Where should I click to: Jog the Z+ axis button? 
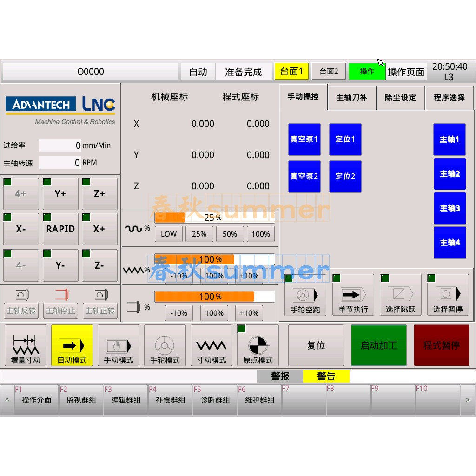click(99, 194)
